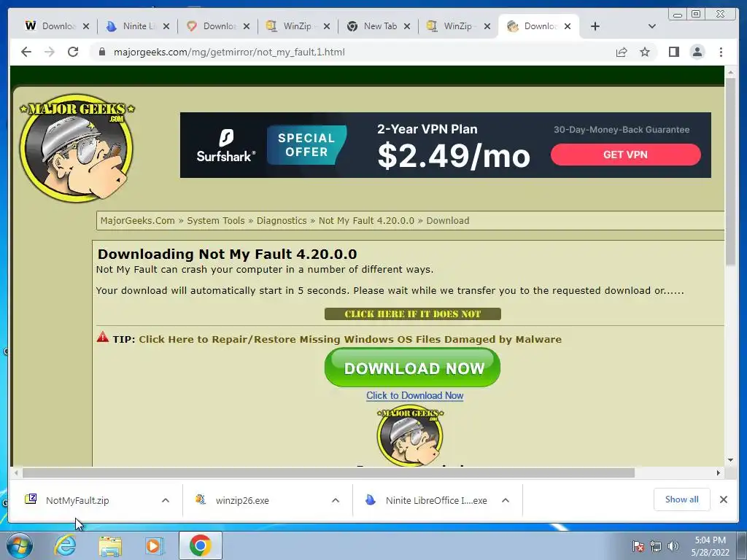Click the volume speaker tray icon

click(673, 547)
